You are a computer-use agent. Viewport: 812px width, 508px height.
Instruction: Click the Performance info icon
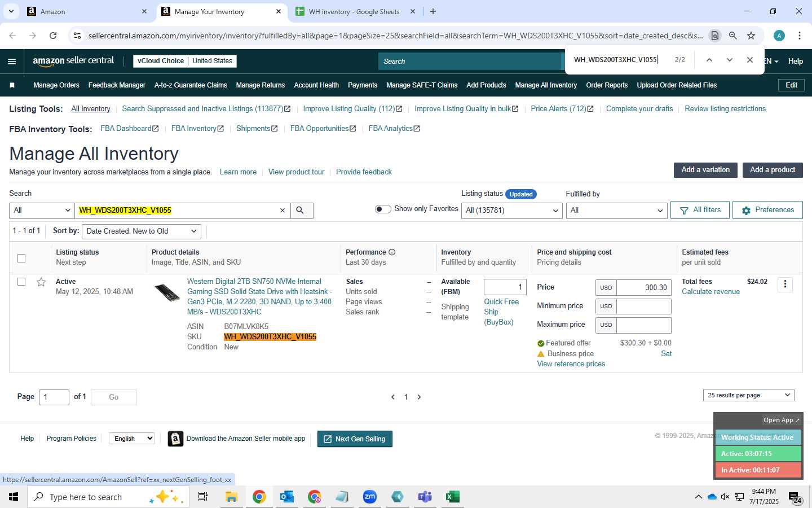point(392,252)
